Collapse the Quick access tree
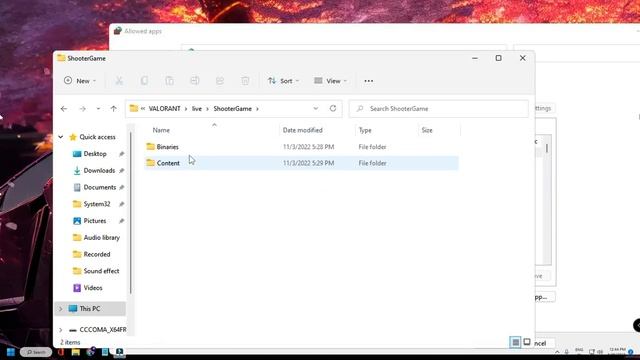Image resolution: width=640 pixels, height=360 pixels. point(61,137)
